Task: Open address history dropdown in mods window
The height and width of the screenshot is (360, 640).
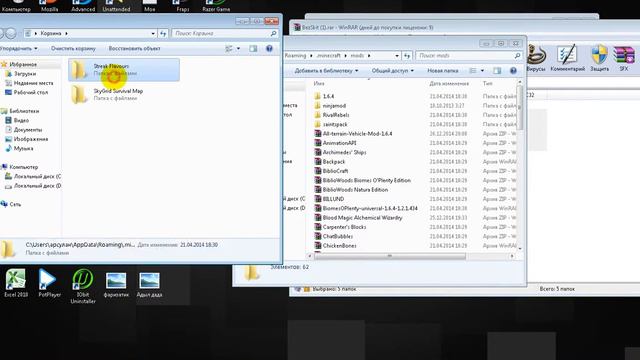Action: pos(397,56)
